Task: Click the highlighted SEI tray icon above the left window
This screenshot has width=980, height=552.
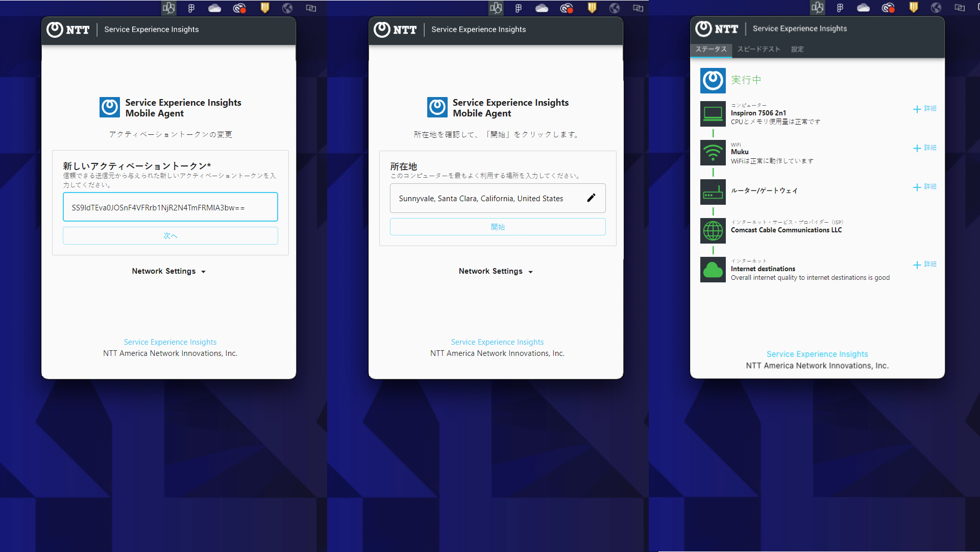Action: 168,8
